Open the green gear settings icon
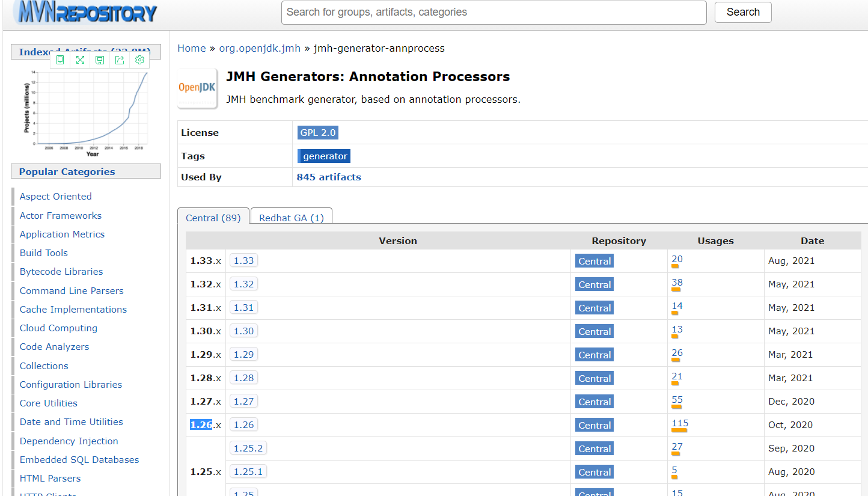 [x=139, y=60]
